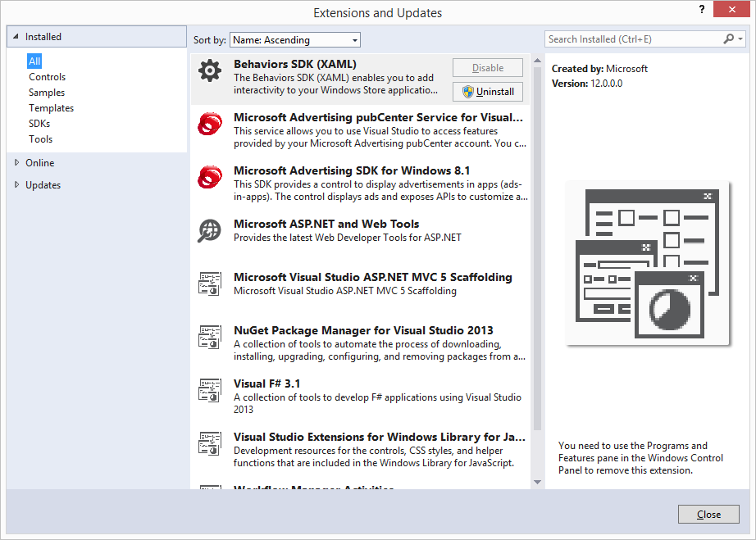Close the Extensions and Updates dialog
756x540 pixels.
pyautogui.click(x=708, y=514)
